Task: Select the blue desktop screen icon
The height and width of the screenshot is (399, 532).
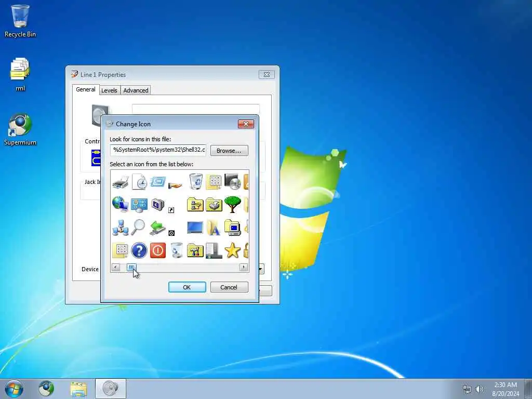Action: [x=195, y=228]
